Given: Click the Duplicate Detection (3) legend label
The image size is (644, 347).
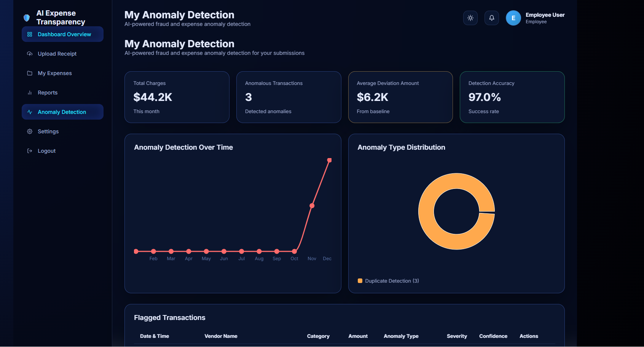Looking at the screenshot, I should [x=392, y=281].
